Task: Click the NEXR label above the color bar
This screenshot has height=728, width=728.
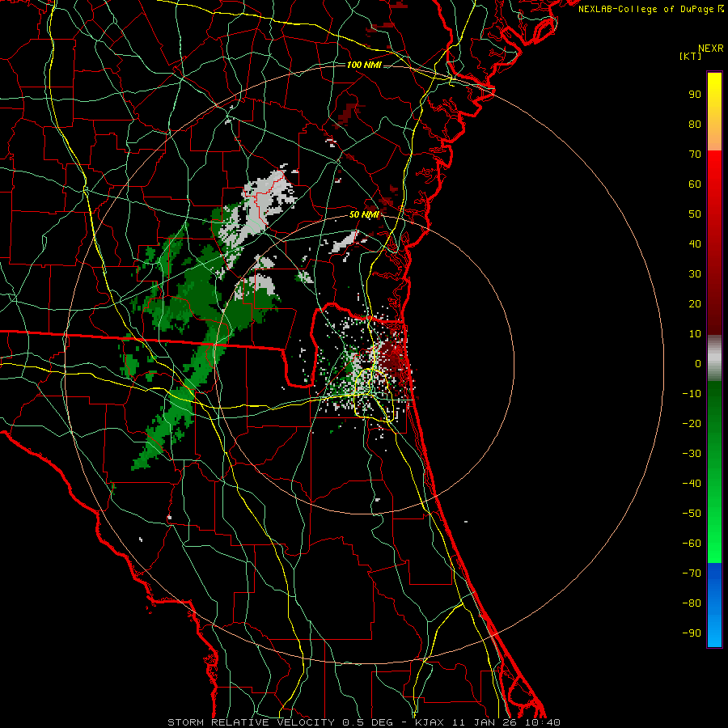Action: pos(711,49)
